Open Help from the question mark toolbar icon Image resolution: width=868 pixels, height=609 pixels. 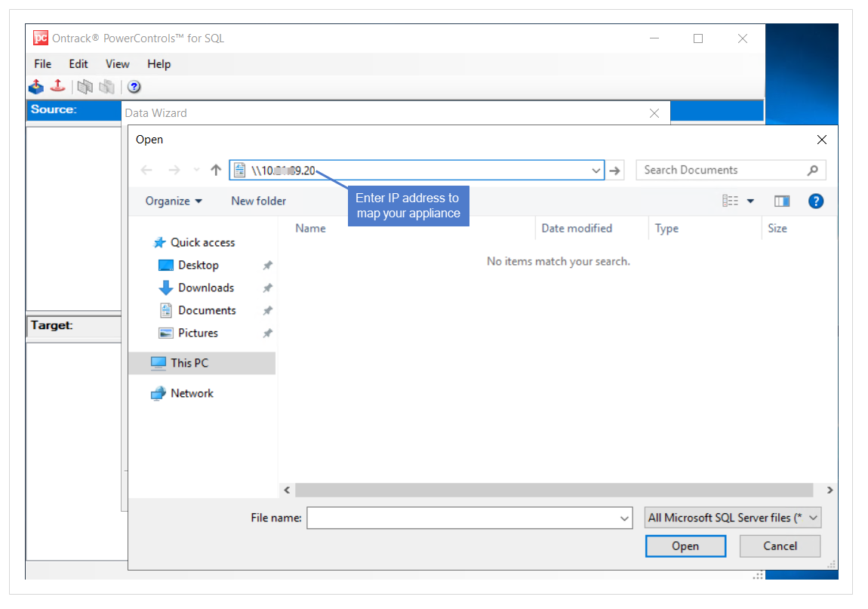[134, 87]
